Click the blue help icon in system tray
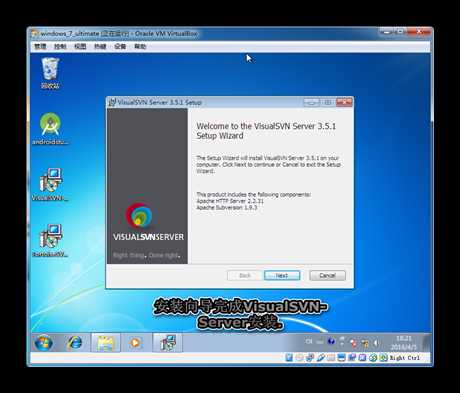460x393 pixels. tap(331, 341)
